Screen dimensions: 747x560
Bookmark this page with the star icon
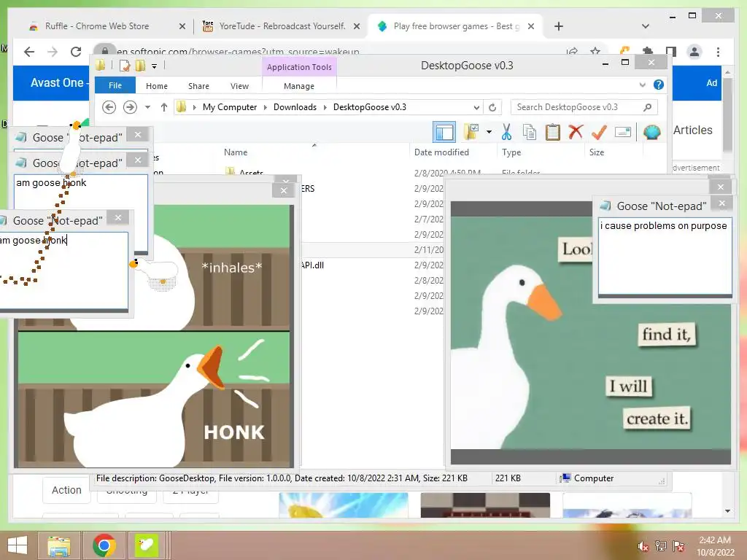tap(595, 50)
